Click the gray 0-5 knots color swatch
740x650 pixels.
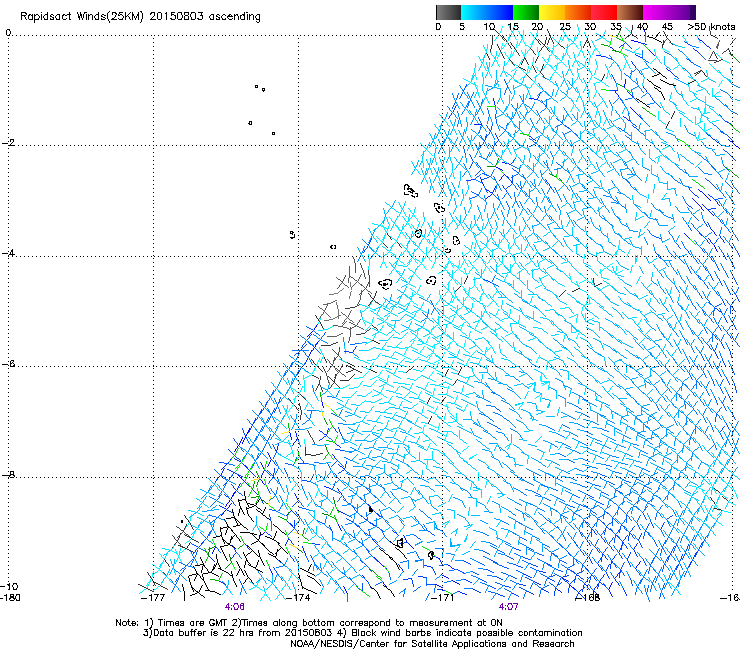pyautogui.click(x=448, y=12)
